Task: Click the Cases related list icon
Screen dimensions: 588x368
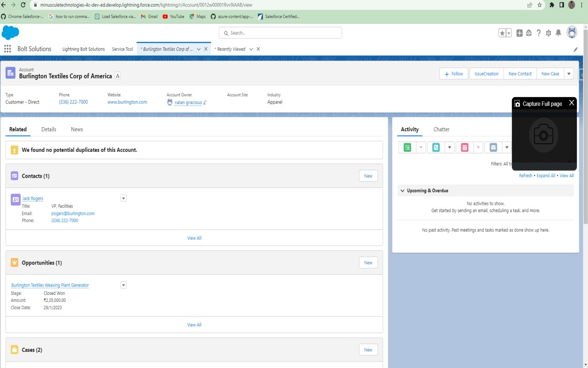Action: point(14,350)
